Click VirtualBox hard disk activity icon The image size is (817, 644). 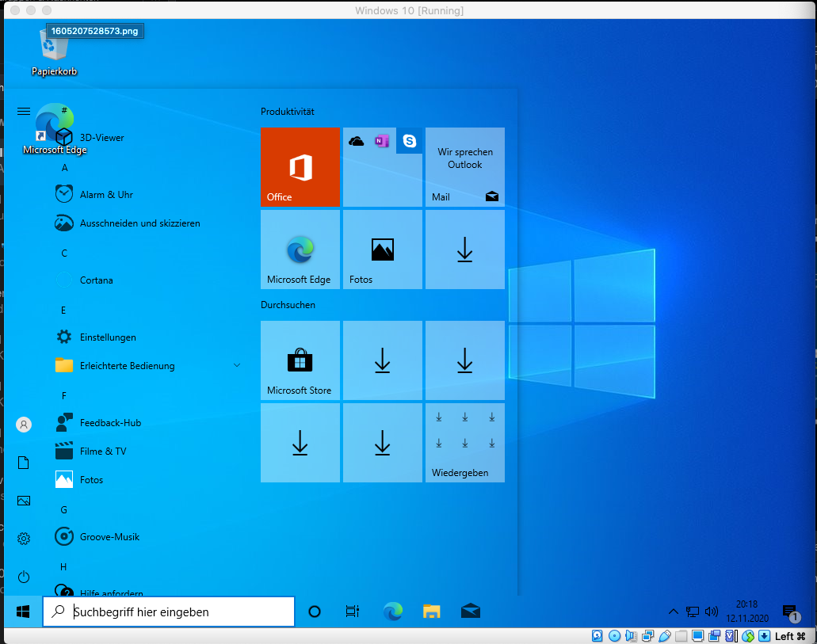click(x=597, y=636)
